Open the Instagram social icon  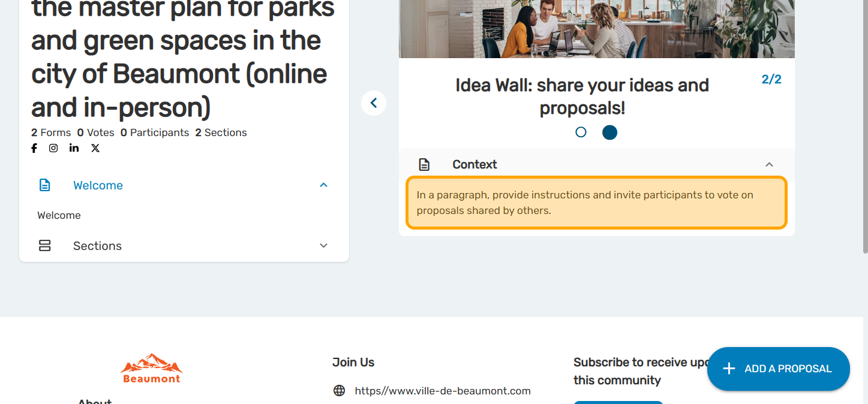coord(53,148)
